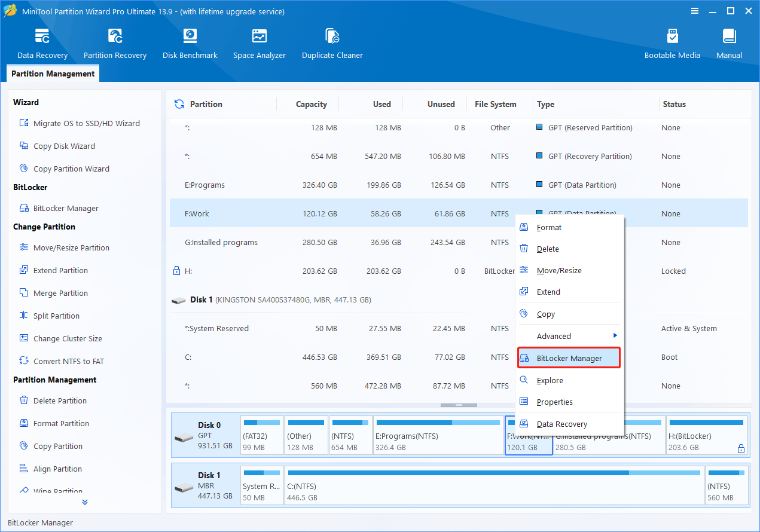The width and height of the screenshot is (760, 532).
Task: Choose Move/Resize Partition in sidebar
Action: (64, 247)
